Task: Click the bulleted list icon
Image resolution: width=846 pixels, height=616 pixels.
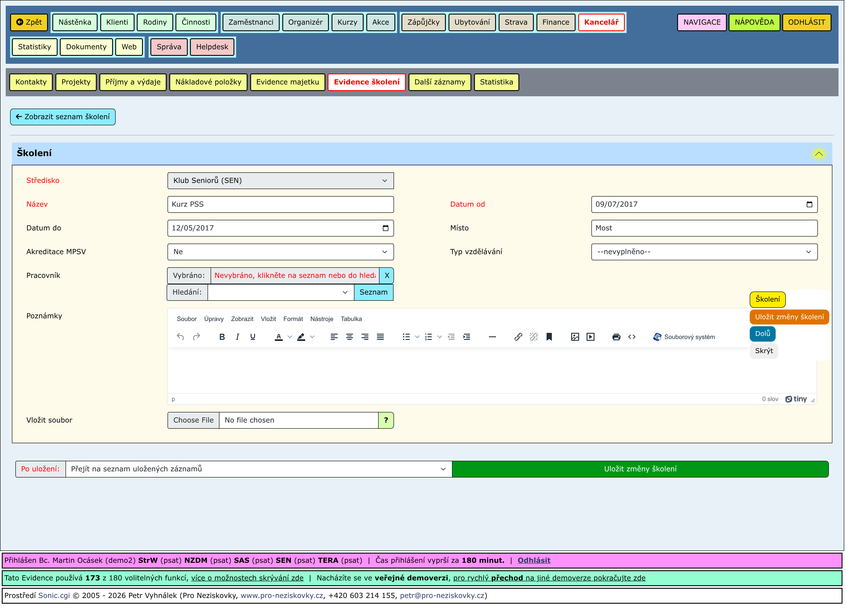Action: pos(406,337)
